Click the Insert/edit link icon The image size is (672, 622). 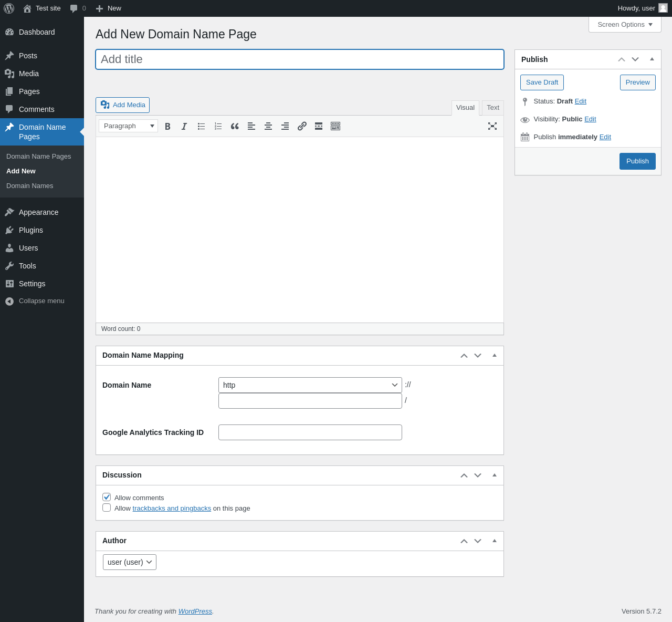[302, 126]
